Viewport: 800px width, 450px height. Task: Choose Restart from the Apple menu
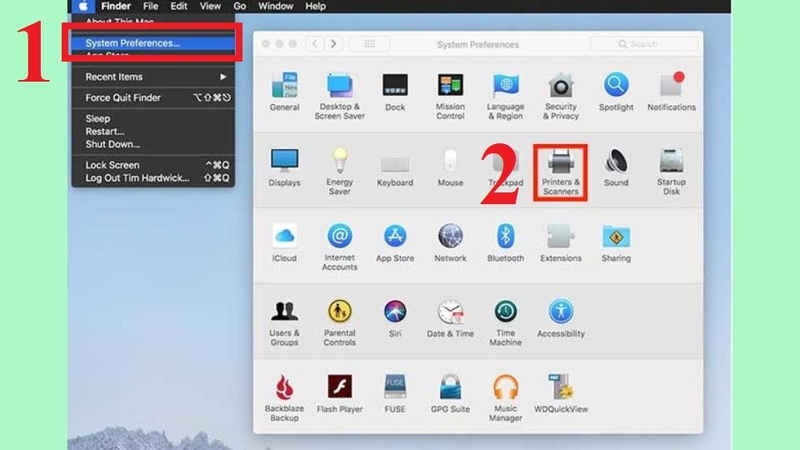pos(153,131)
